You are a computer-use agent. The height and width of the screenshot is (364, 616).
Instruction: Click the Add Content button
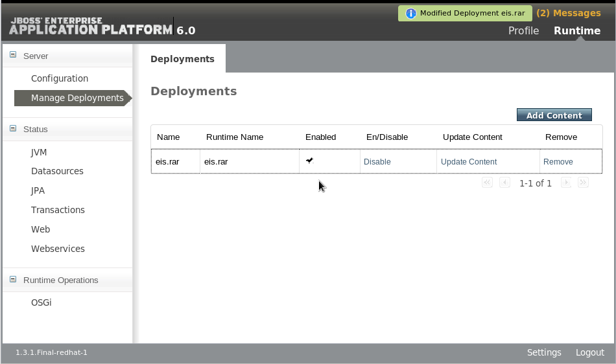(x=554, y=115)
